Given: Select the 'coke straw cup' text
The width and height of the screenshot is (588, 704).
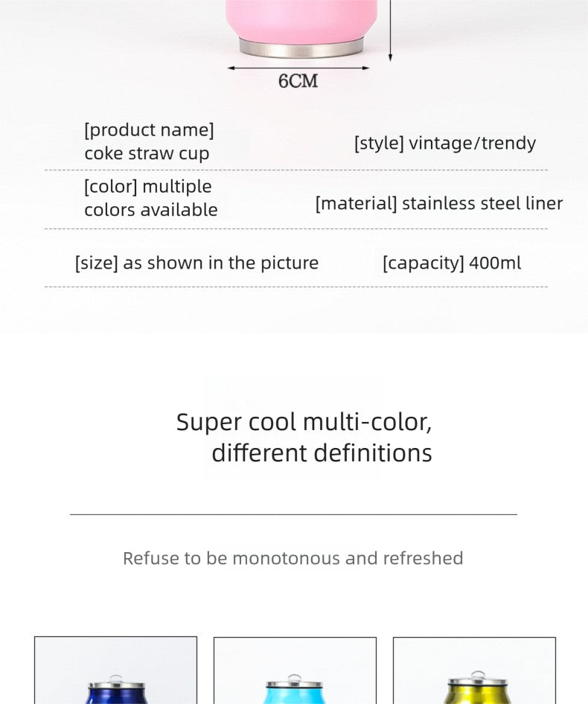Looking at the screenshot, I should tap(147, 154).
